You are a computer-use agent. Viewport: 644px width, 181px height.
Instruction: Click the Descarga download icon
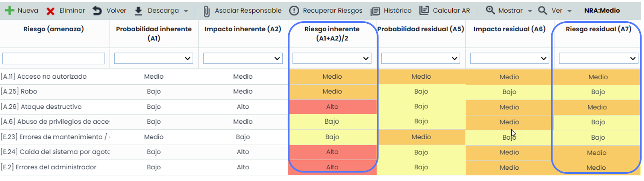click(138, 11)
